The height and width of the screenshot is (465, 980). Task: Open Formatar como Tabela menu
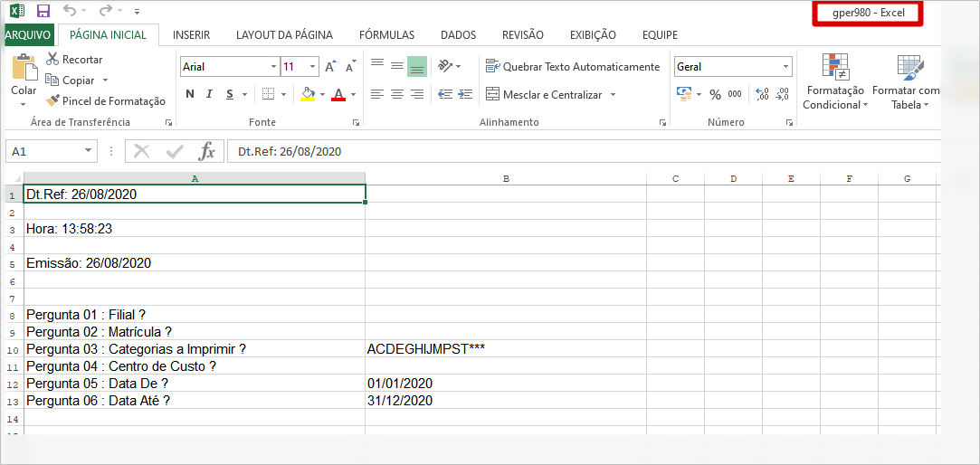pyautogui.click(x=906, y=82)
